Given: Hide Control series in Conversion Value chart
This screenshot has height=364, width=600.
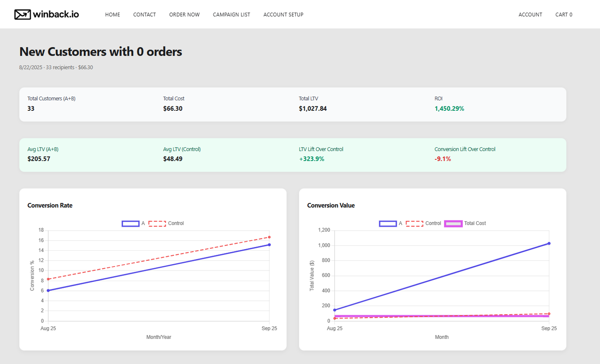Looking at the screenshot, I should 424,224.
